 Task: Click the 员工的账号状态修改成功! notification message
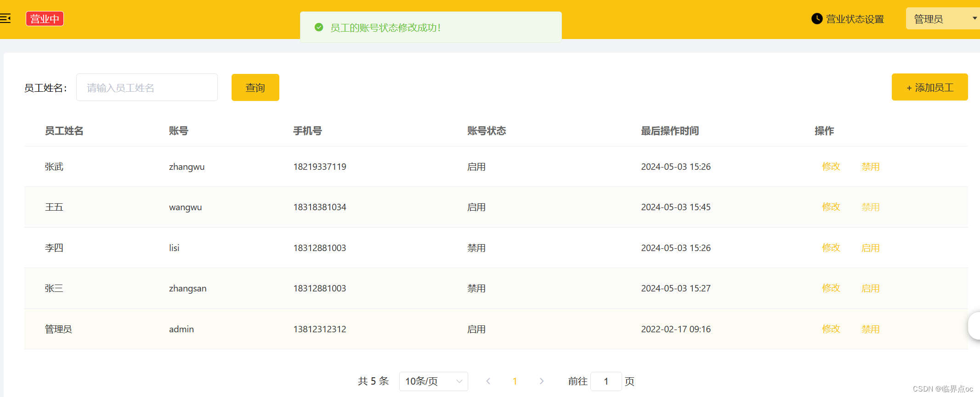385,28
